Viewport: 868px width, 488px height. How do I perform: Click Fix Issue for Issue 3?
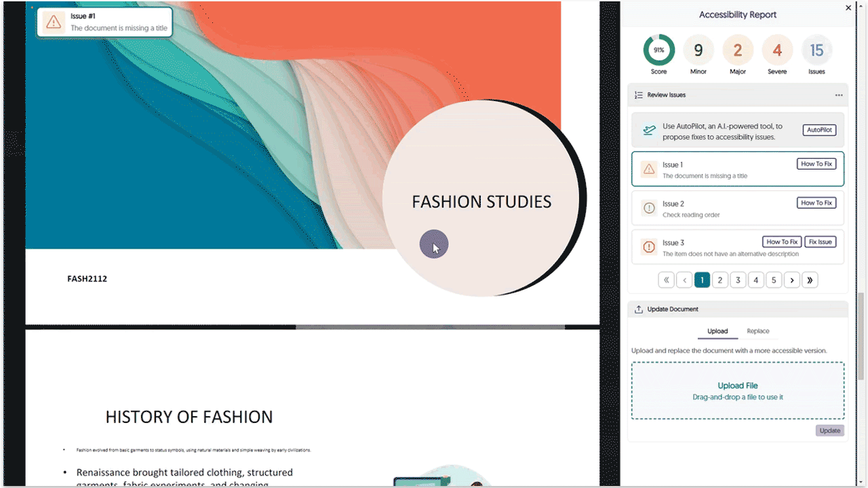[820, 242]
